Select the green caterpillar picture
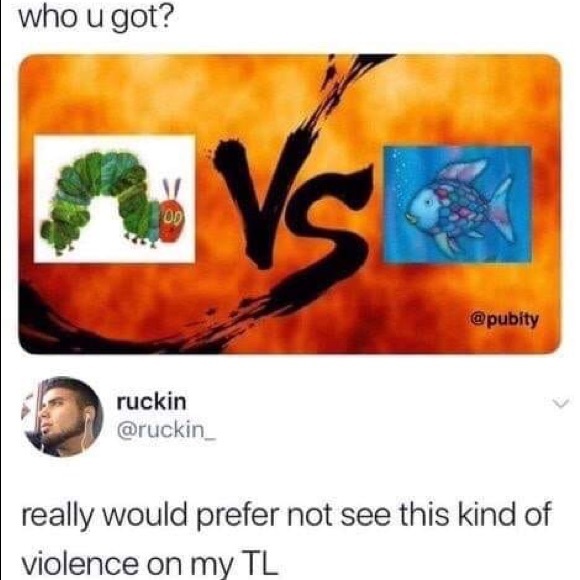 pyautogui.click(x=114, y=199)
